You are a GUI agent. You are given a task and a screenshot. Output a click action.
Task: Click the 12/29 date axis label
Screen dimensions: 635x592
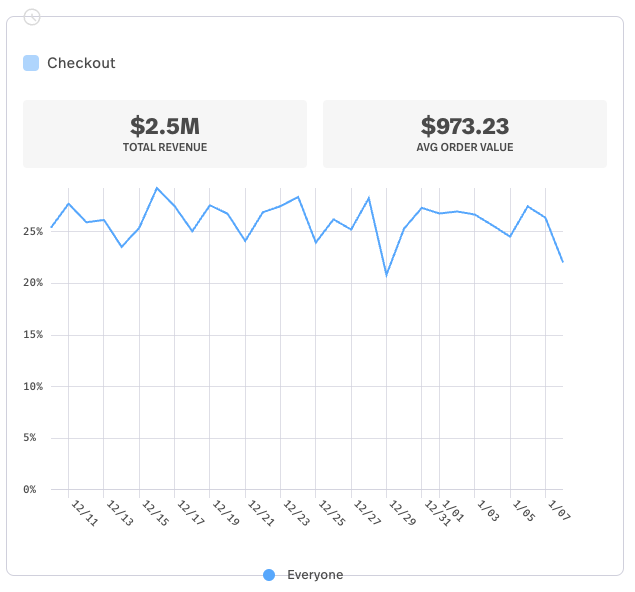(401, 514)
